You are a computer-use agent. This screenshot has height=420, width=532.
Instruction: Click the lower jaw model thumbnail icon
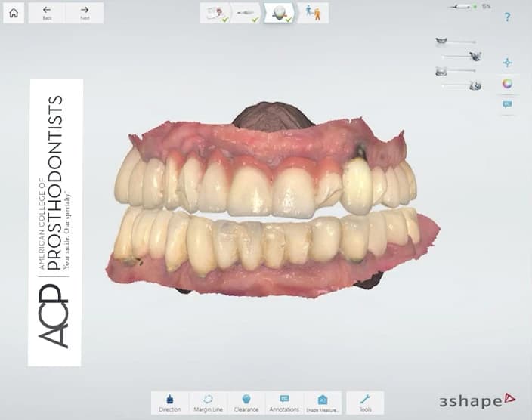coord(441,71)
